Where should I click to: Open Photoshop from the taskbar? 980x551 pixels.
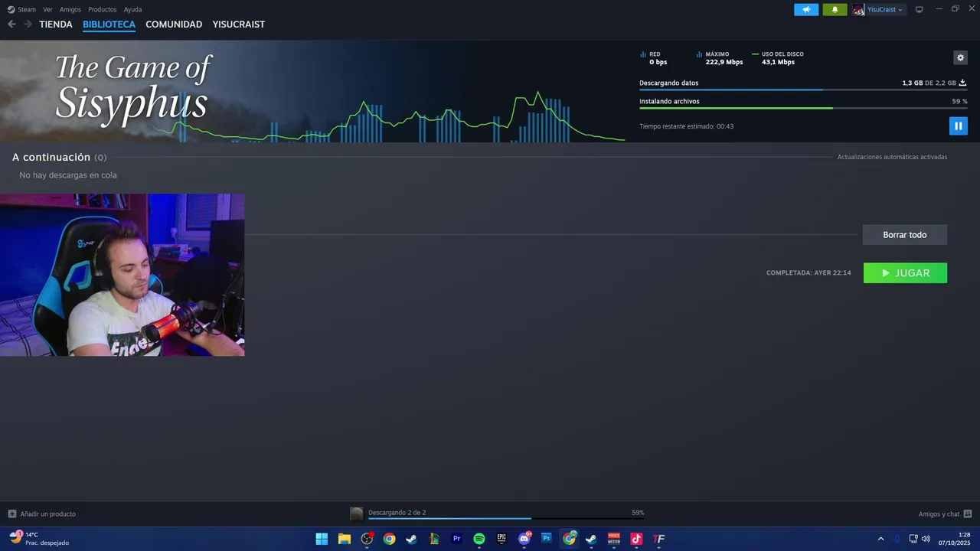click(547, 539)
